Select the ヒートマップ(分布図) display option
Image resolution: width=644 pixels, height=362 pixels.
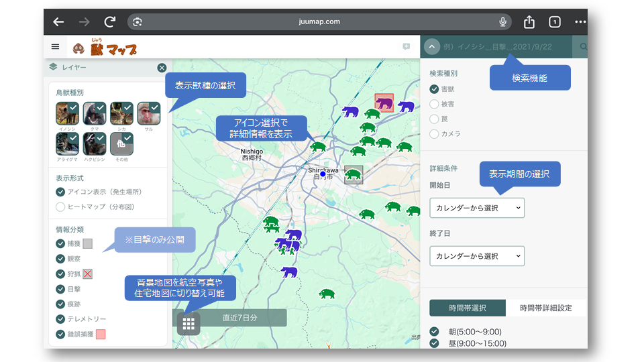pos(61,207)
